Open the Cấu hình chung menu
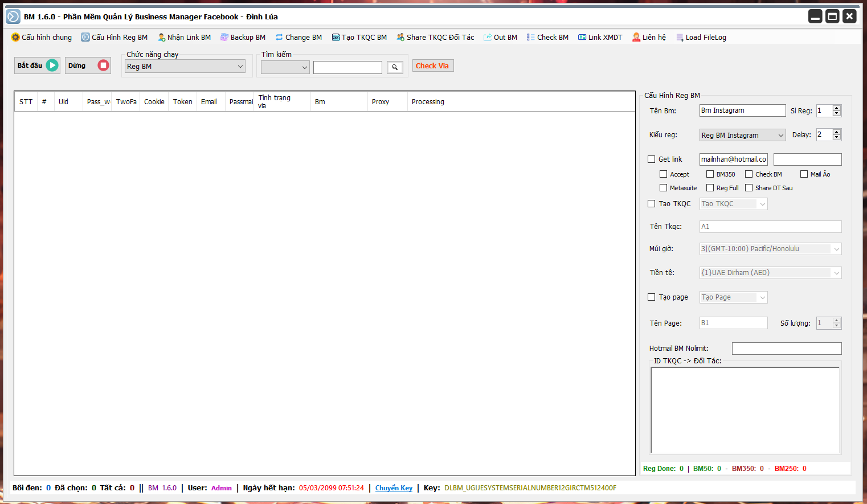 [x=42, y=37]
